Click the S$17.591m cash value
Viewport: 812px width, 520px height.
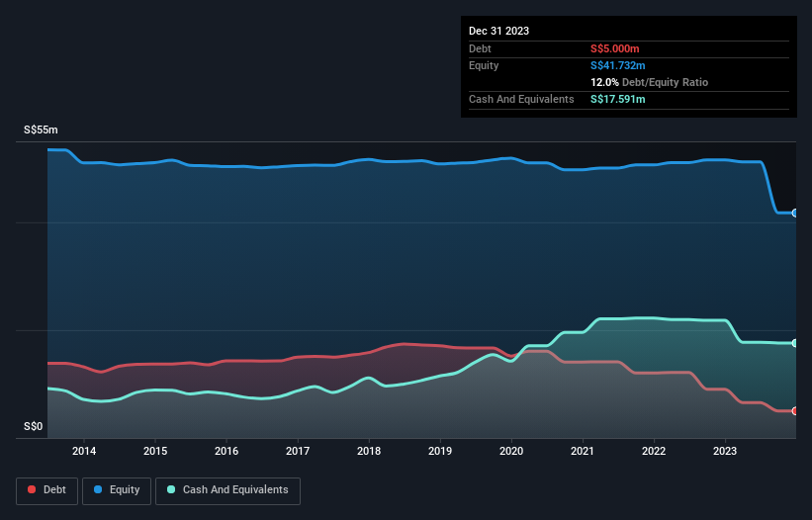pos(618,99)
